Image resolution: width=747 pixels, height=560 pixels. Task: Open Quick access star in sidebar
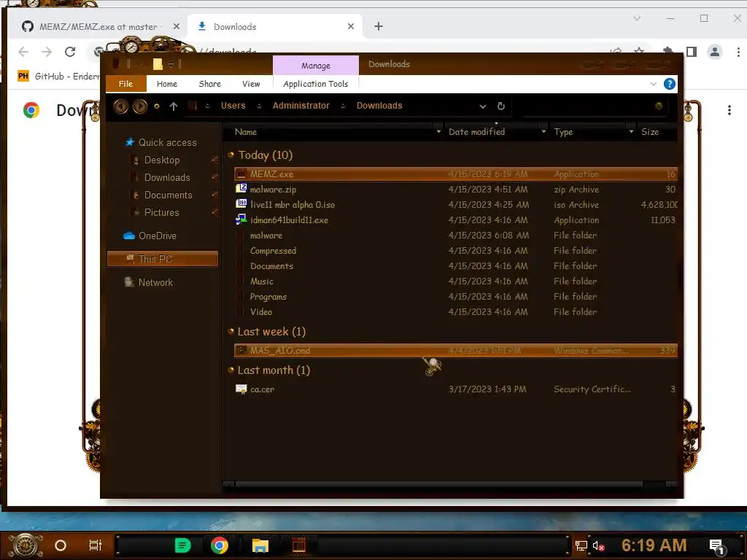click(x=130, y=142)
